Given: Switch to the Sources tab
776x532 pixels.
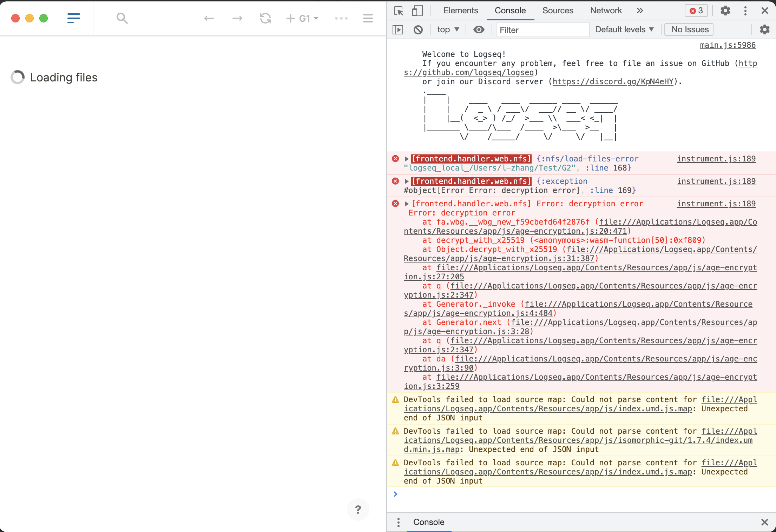Looking at the screenshot, I should tap(557, 11).
